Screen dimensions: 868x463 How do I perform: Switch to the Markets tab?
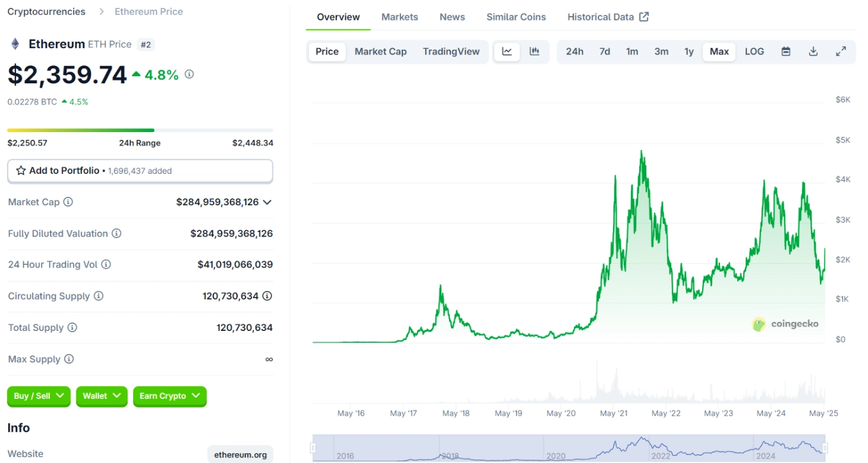pyautogui.click(x=399, y=17)
